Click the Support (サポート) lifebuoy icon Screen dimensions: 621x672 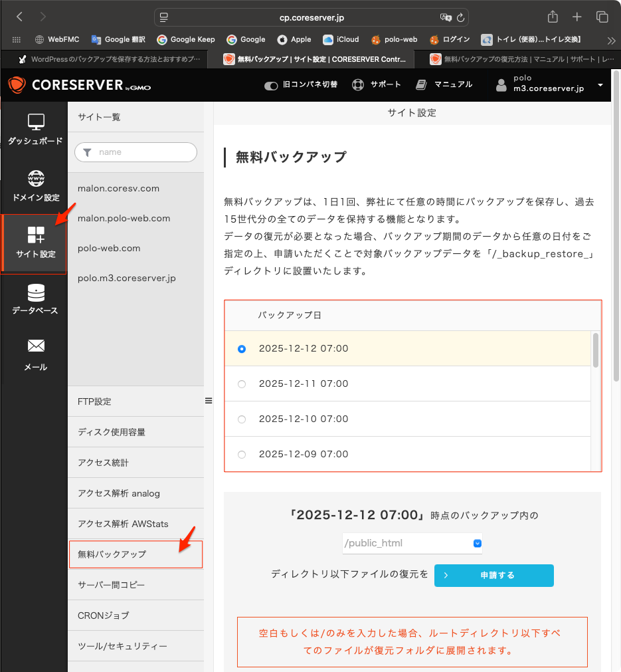point(359,85)
